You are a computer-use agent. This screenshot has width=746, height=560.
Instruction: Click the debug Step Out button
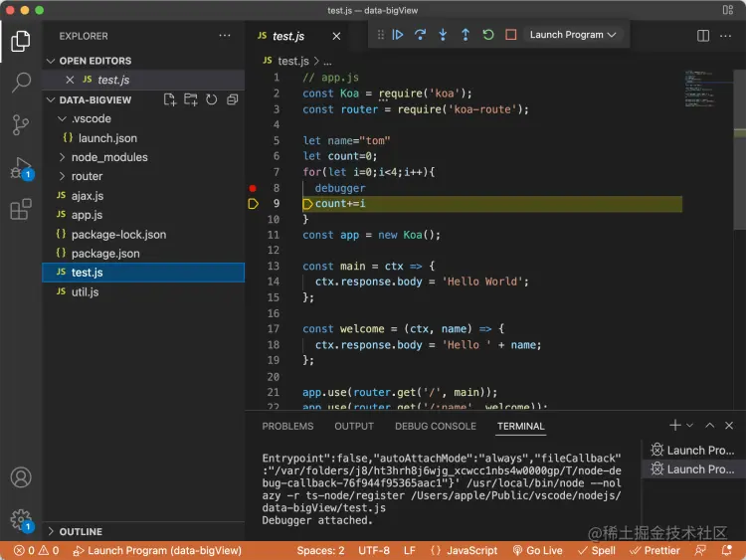click(x=466, y=35)
